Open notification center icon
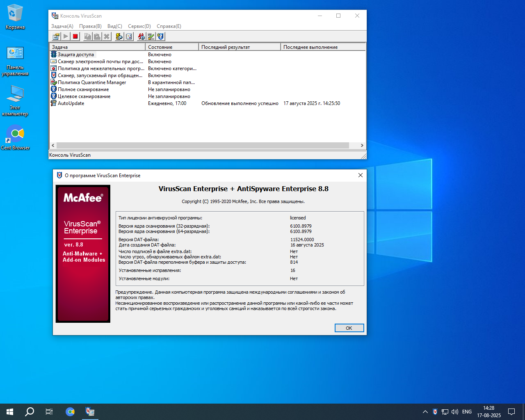 coord(511,412)
